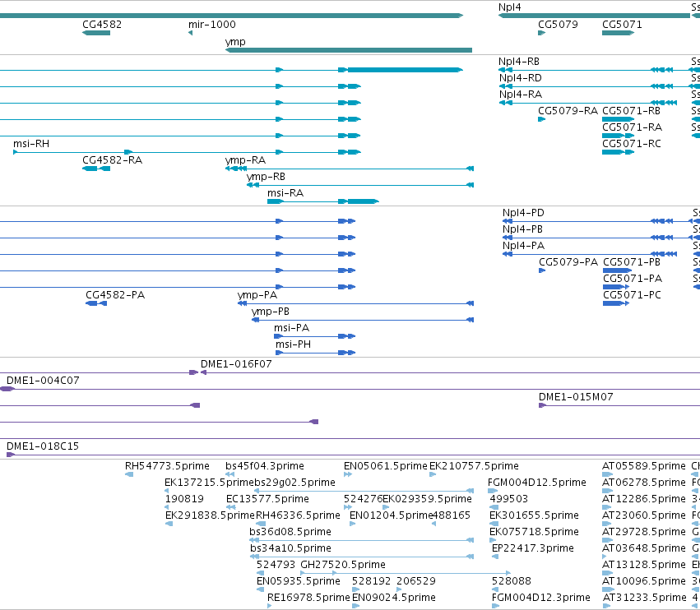This screenshot has height=610, width=700.
Task: Select the ymp-PA protein feature
Action: pos(355,303)
